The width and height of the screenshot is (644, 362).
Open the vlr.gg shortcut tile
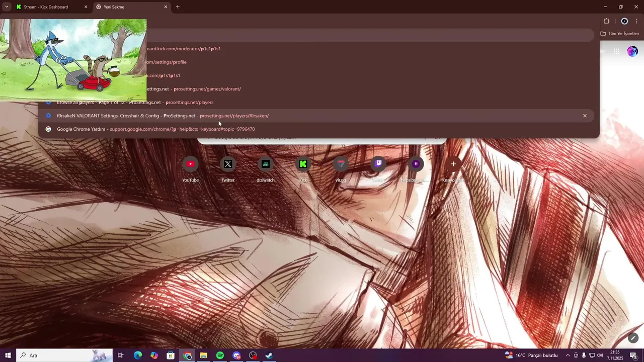click(341, 169)
